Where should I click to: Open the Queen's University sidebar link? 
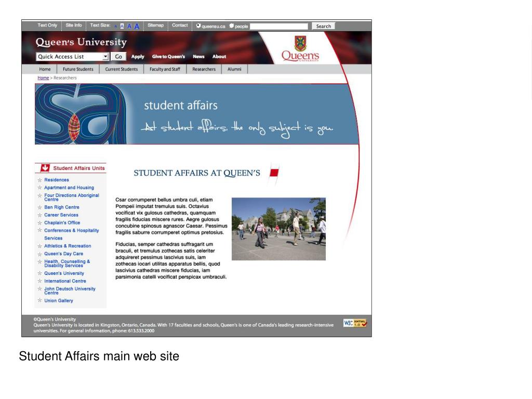(64, 273)
